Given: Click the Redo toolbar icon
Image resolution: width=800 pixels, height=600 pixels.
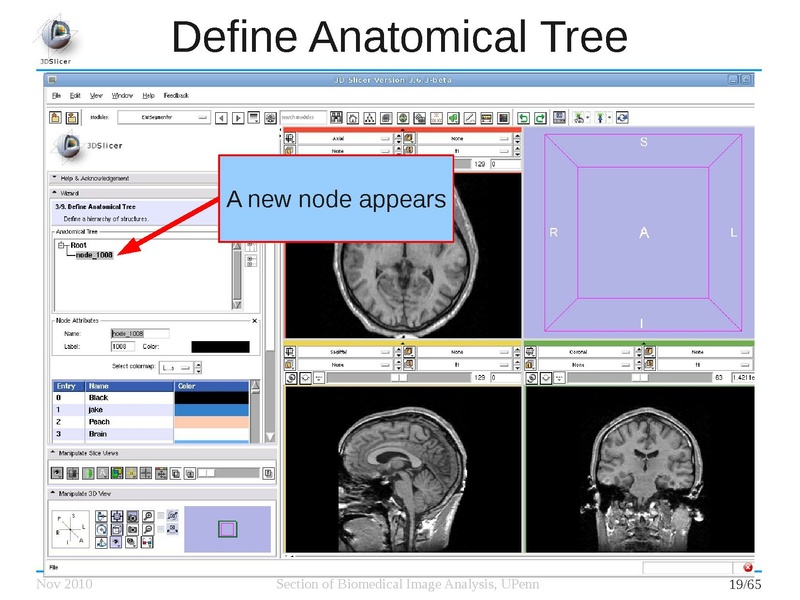Looking at the screenshot, I should (539, 116).
